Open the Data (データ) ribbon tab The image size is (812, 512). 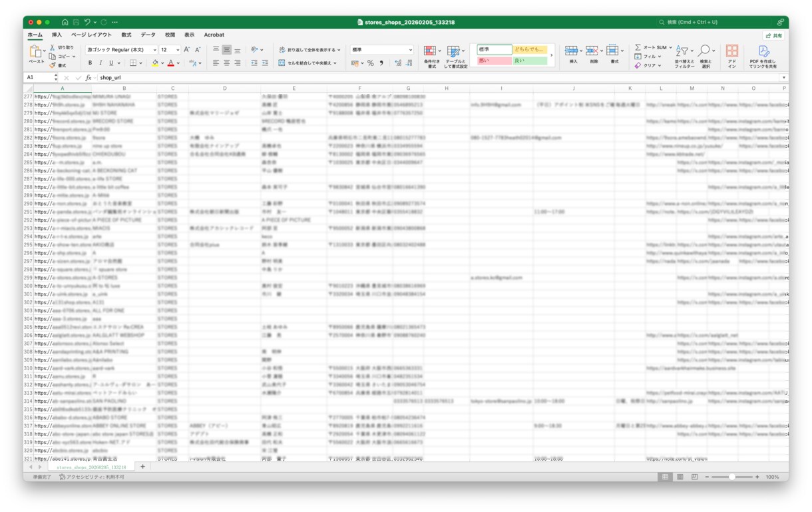[148, 35]
